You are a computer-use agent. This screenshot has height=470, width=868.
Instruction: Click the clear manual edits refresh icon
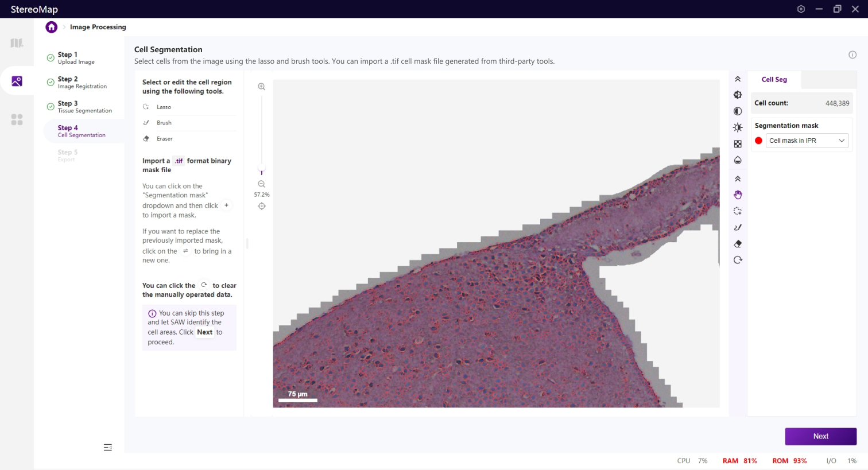tap(738, 260)
